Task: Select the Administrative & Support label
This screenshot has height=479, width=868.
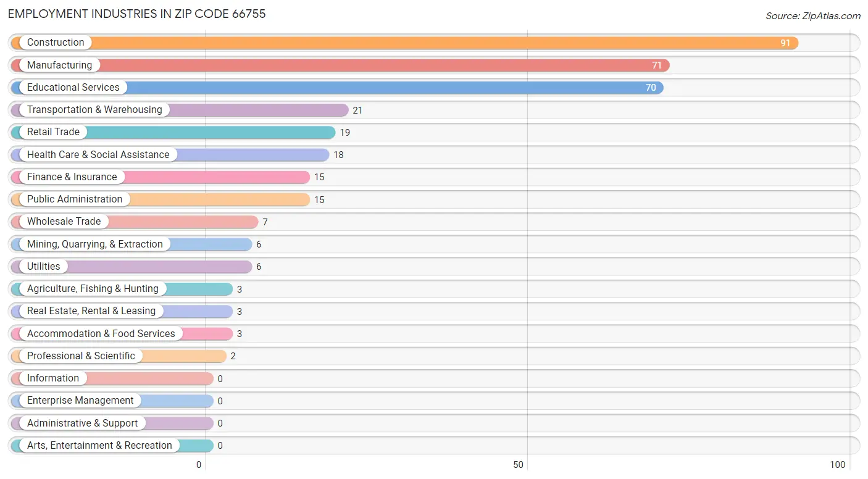Action: click(x=83, y=423)
